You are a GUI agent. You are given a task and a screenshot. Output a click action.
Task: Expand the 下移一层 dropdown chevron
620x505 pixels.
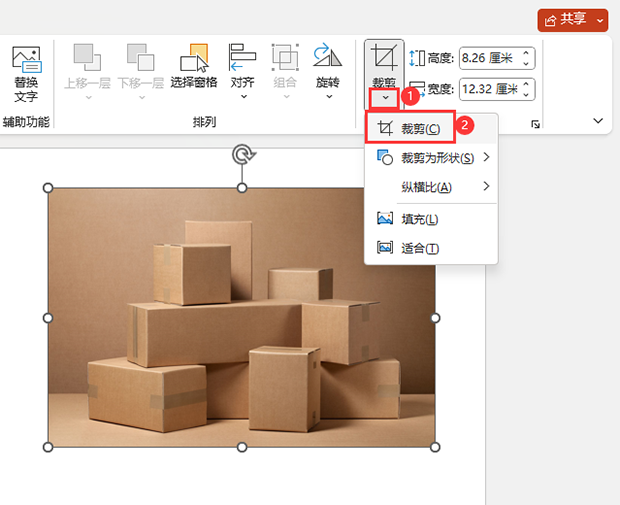[142, 97]
